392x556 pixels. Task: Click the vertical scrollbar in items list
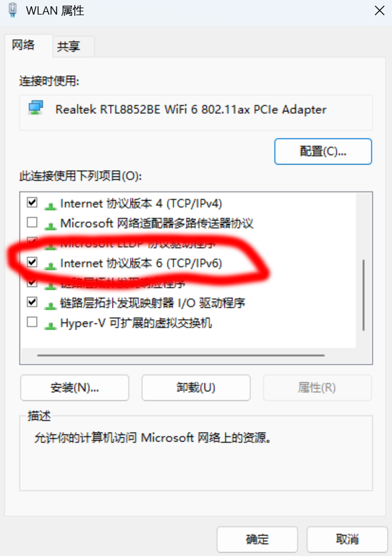364,295
